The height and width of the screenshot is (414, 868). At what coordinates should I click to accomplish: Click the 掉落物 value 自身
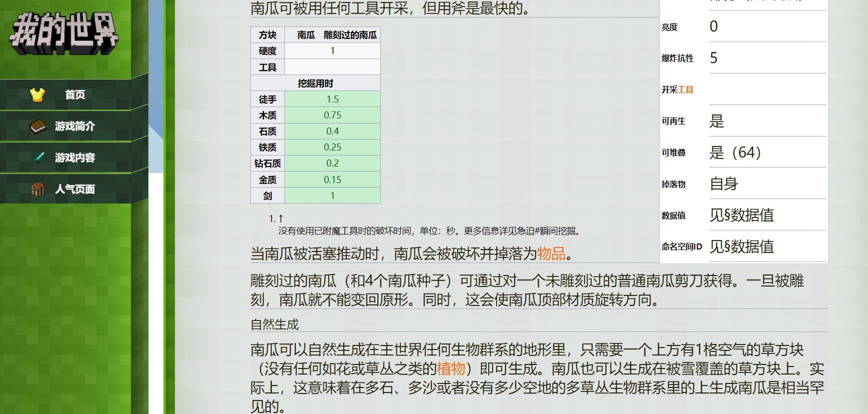click(x=724, y=184)
